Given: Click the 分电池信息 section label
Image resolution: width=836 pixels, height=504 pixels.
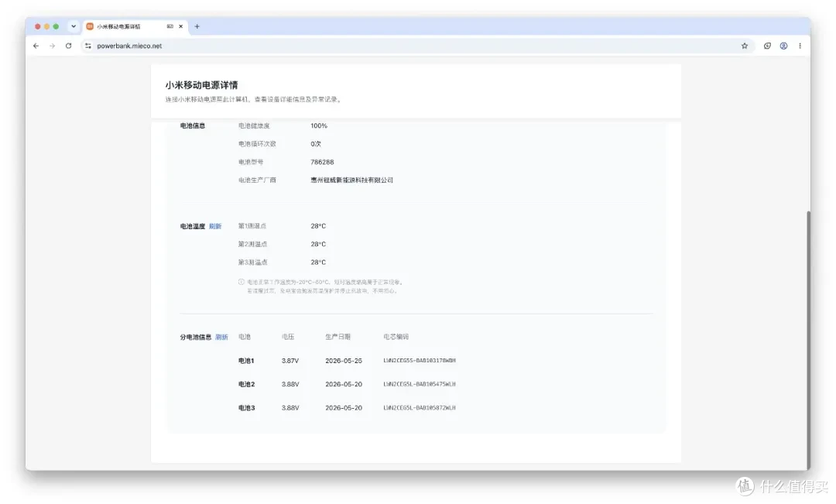Looking at the screenshot, I should (196, 337).
